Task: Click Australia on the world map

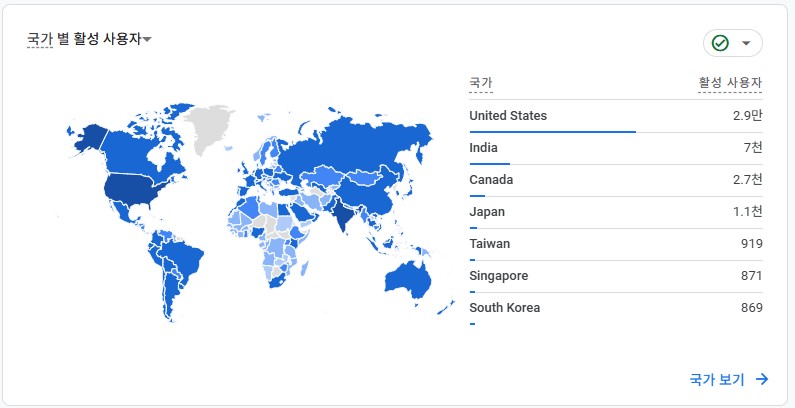Action: pos(405,277)
